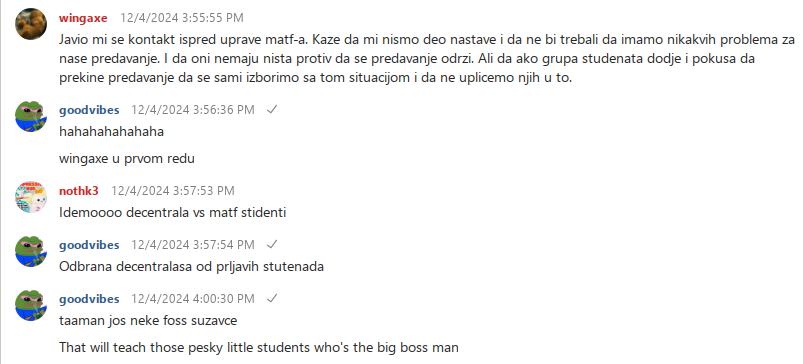The width and height of the screenshot is (803, 364).
Task: Open wingaxe's profile avatar
Action: click(x=32, y=24)
